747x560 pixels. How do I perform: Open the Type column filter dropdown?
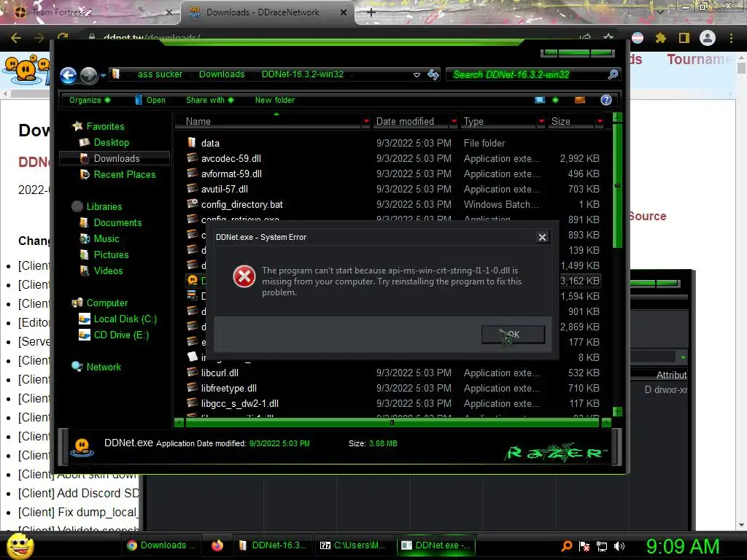(541, 122)
